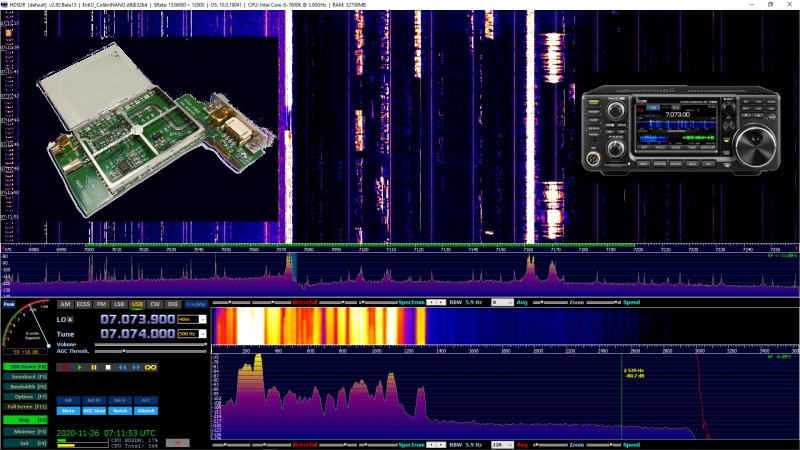800x450 pixels.
Task: Open Options [F7] menu
Action: tap(25, 396)
